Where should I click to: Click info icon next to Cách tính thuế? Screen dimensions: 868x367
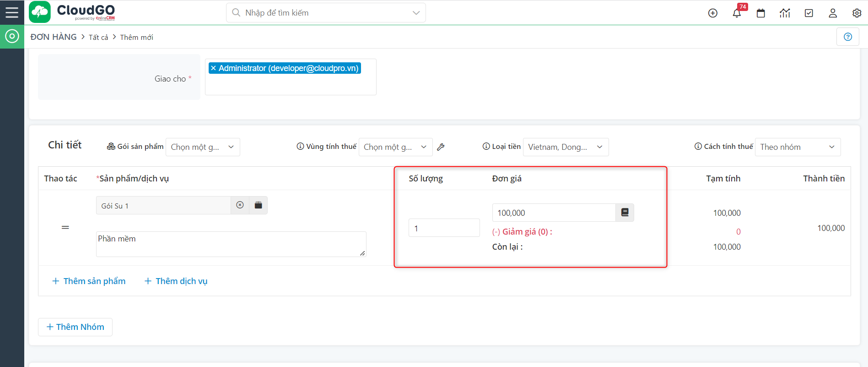point(698,146)
